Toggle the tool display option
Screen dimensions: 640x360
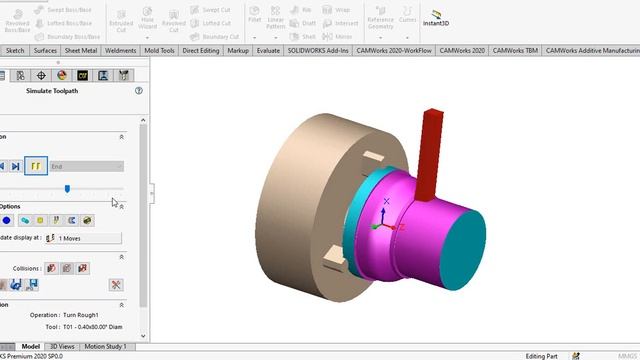pos(56,220)
